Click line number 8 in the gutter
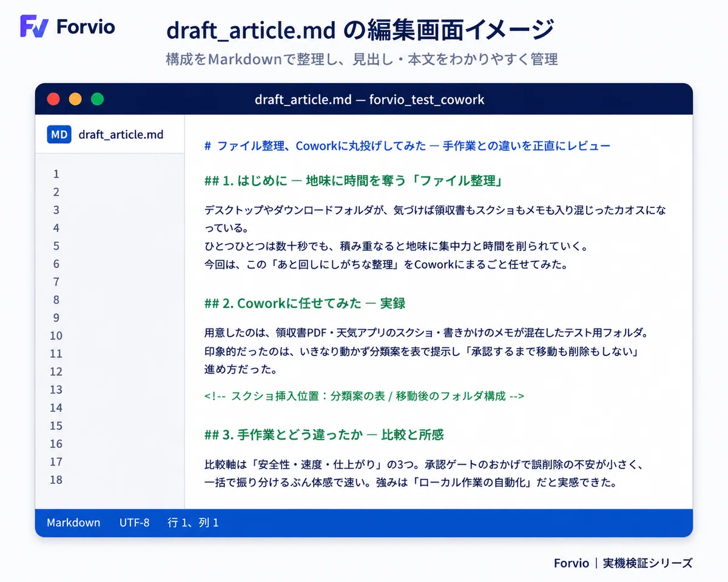The height and width of the screenshot is (582, 728). [x=56, y=299]
